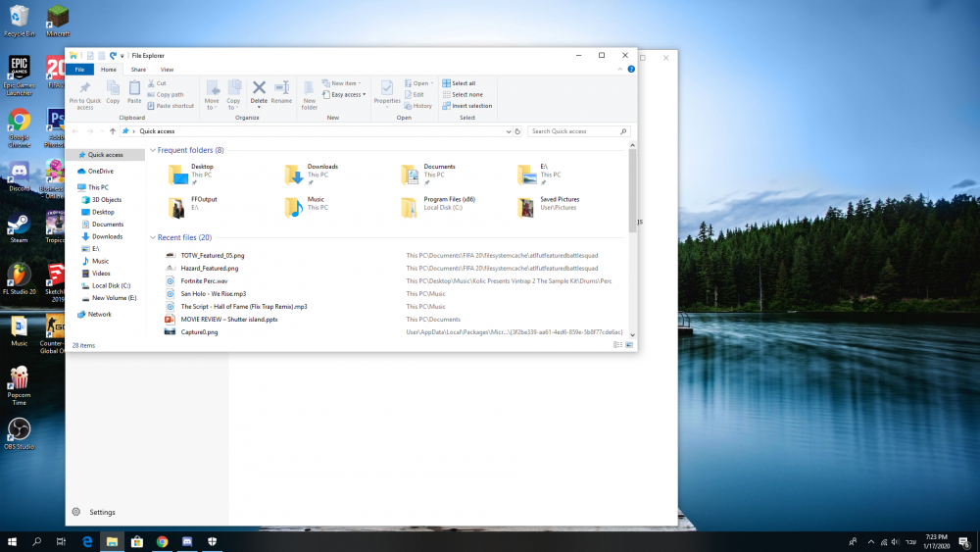Click Paste shortcut command

(171, 106)
